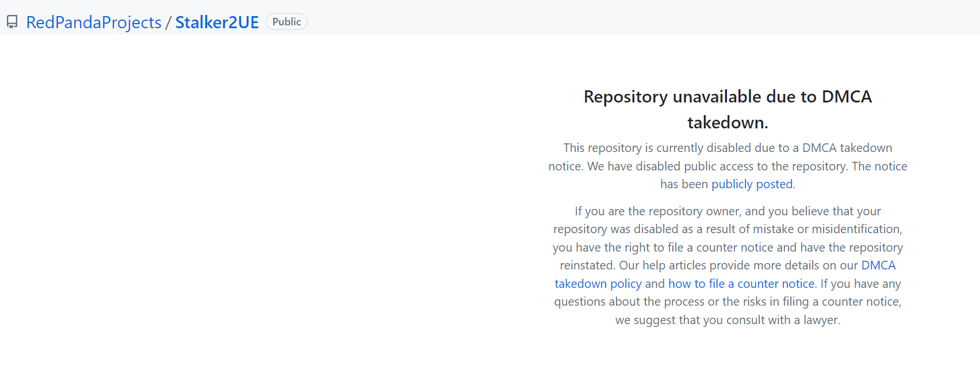This screenshot has width=980, height=369.
Task: Click the slash between owner and repository name
Action: 169,22
